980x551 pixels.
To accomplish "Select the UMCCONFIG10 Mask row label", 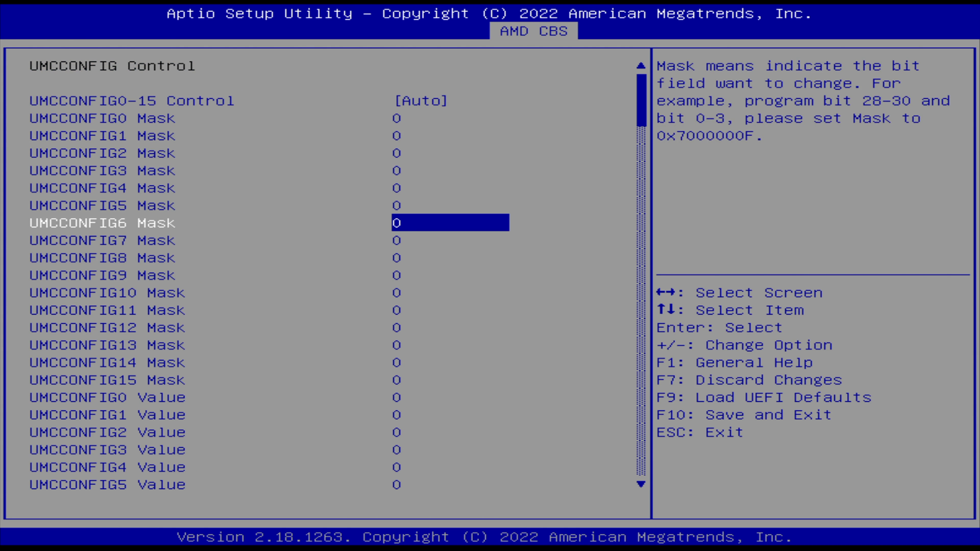I will pyautogui.click(x=107, y=293).
